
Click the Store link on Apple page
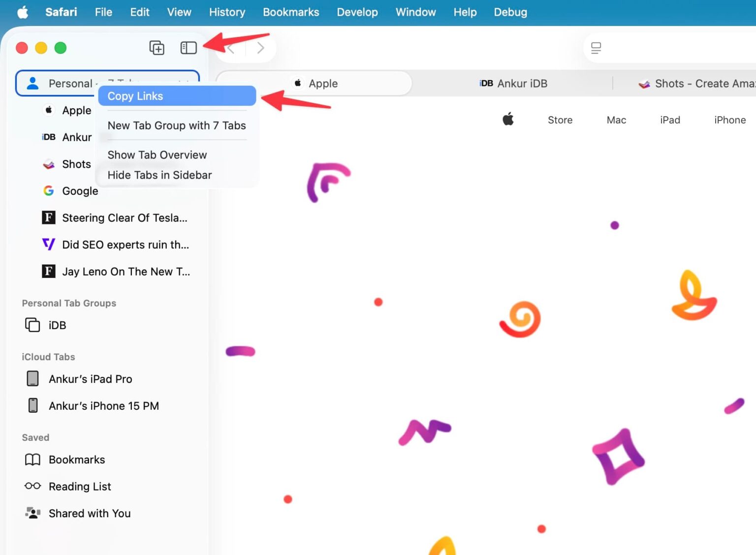[560, 120]
